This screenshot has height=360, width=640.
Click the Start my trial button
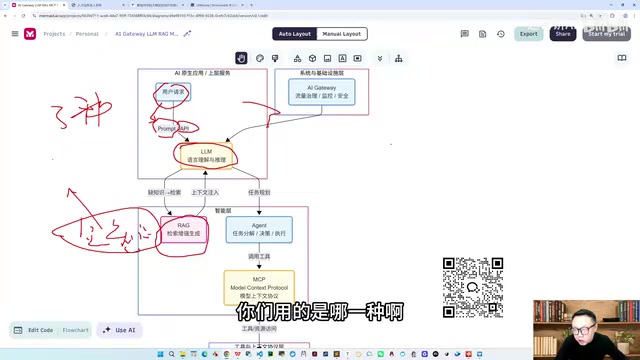(607, 34)
